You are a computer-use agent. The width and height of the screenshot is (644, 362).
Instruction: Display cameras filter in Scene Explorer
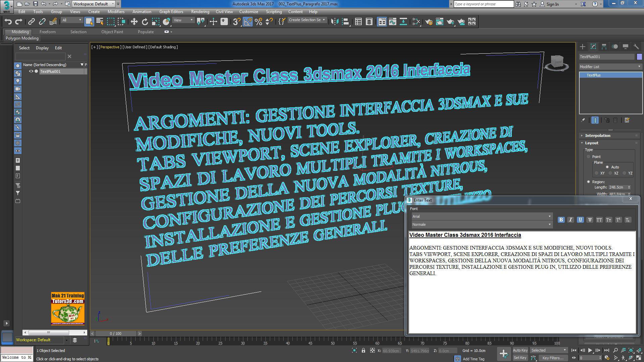click(x=18, y=89)
